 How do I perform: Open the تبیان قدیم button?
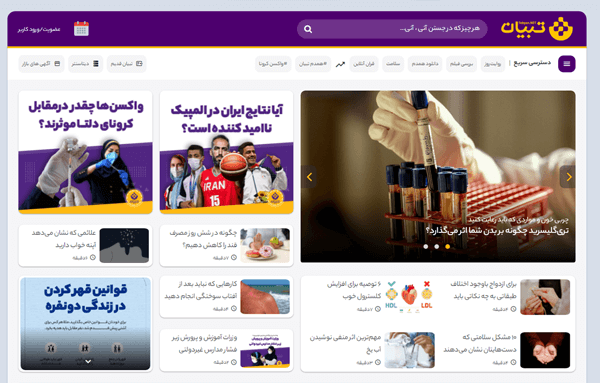pos(126,64)
